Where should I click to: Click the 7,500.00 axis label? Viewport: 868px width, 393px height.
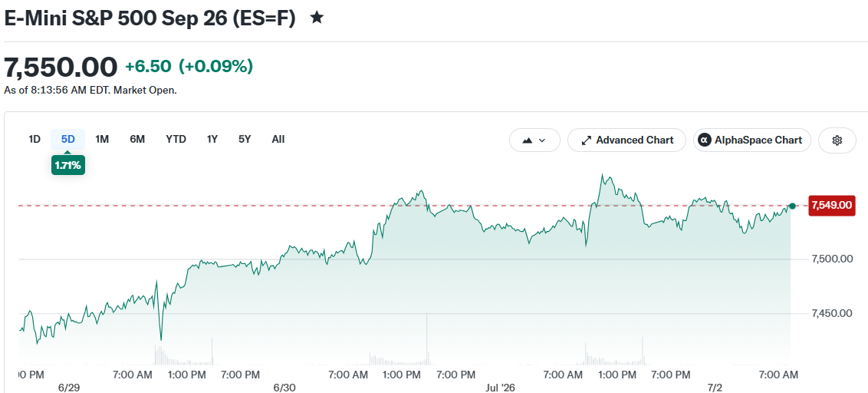point(832,259)
